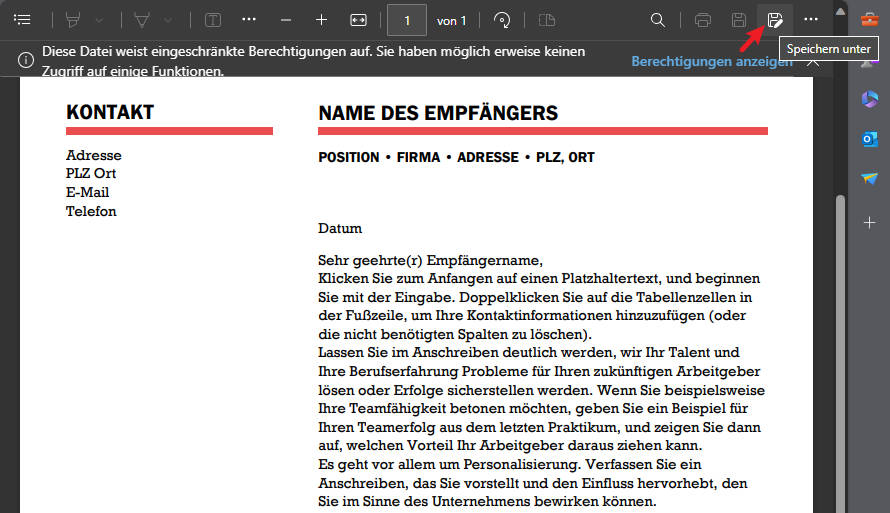Click the Datum text
This screenshot has width=890, height=513.
(340, 228)
